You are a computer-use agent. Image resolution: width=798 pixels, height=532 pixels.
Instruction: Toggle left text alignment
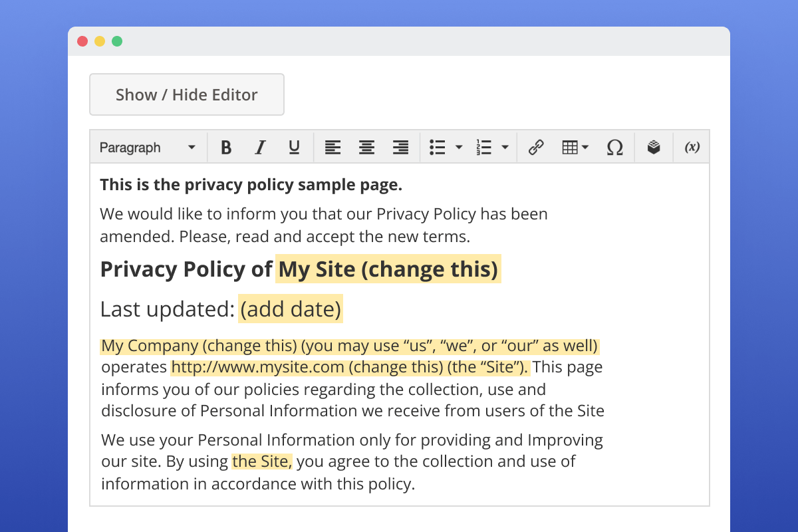[332, 147]
